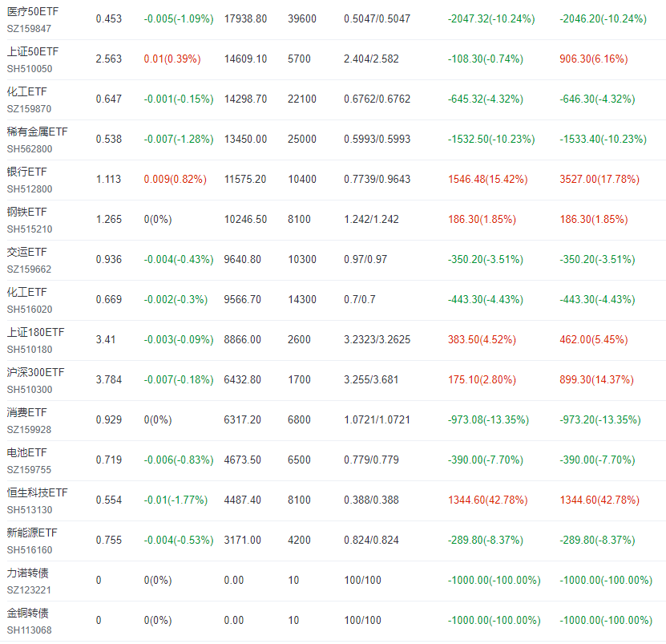This screenshot has height=644, width=666.
Task: Click stock code SZ159928
Action: click(x=29, y=430)
